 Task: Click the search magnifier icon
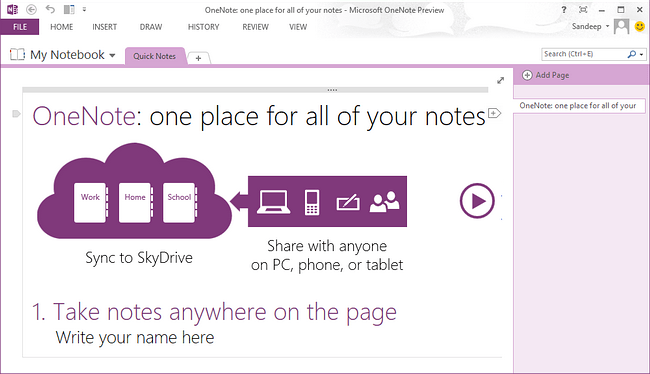(x=631, y=54)
